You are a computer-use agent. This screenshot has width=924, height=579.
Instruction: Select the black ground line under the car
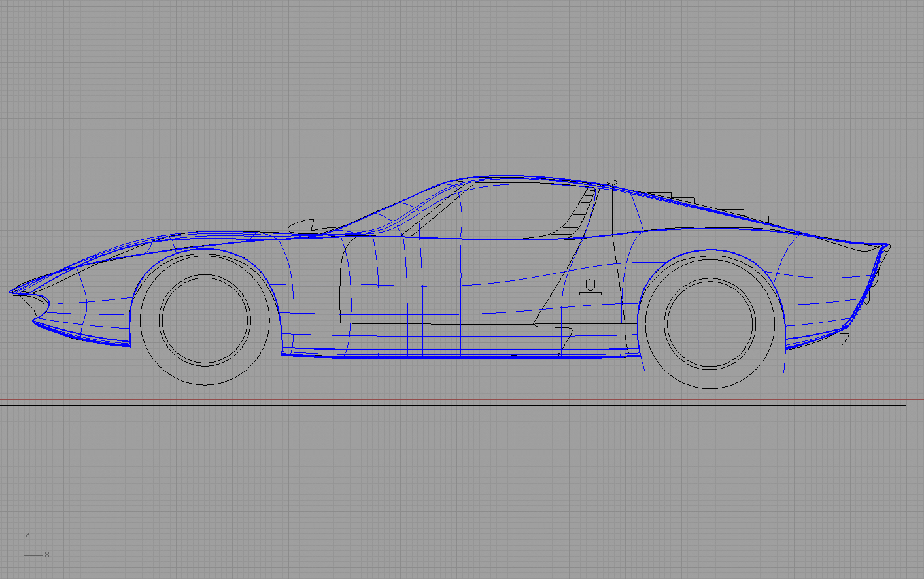(453, 405)
